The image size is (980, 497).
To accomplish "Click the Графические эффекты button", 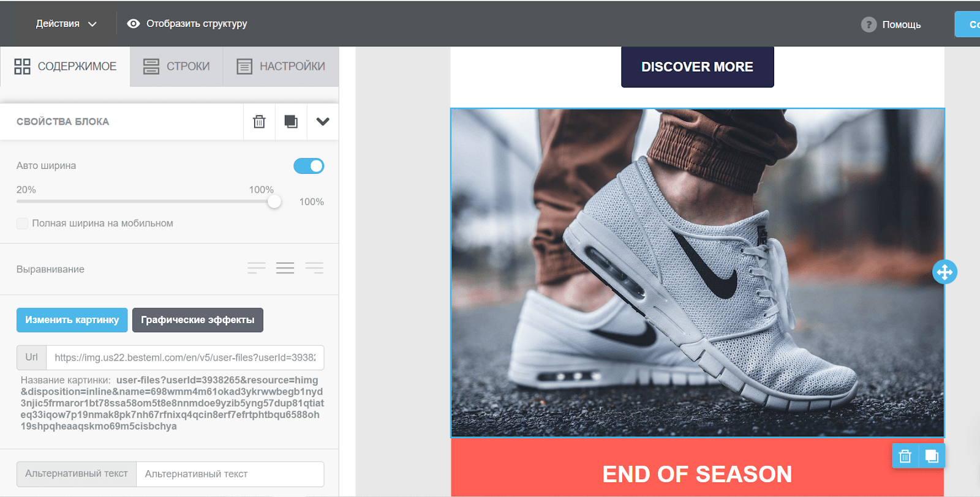I will coord(198,320).
